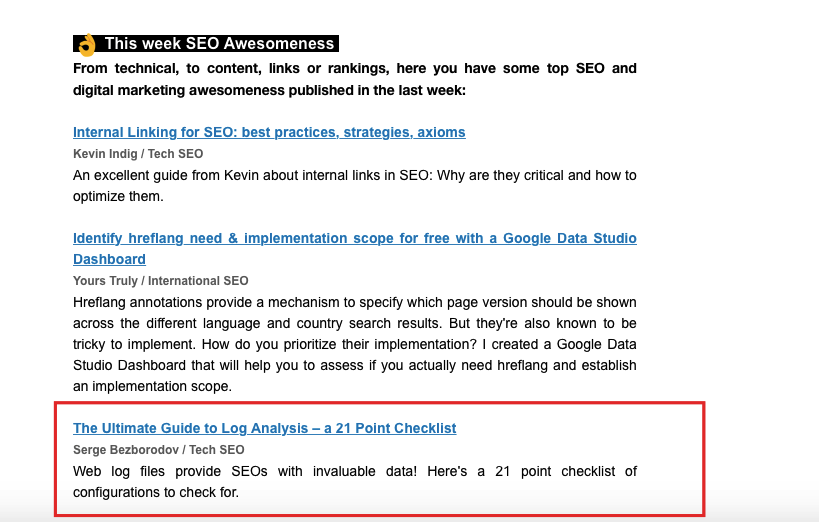Image resolution: width=819 pixels, height=522 pixels.
Task: Click the line starting 'tricky to implement. How do you'
Action: pos(355,344)
